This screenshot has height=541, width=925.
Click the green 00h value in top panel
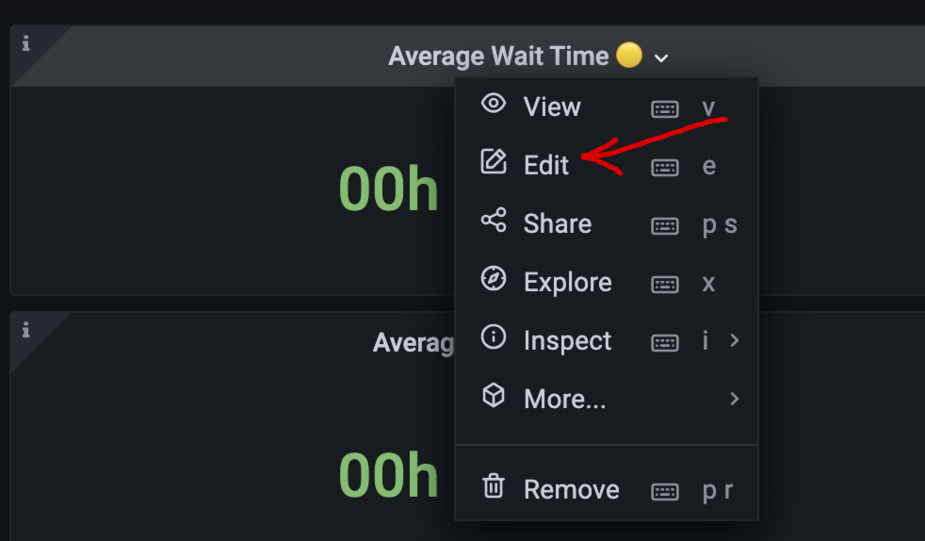tap(388, 189)
